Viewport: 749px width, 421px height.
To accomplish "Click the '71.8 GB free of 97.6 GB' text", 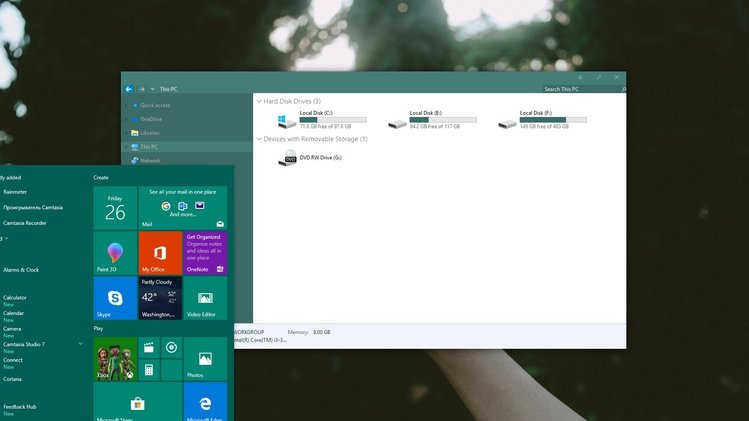I will pos(325,127).
